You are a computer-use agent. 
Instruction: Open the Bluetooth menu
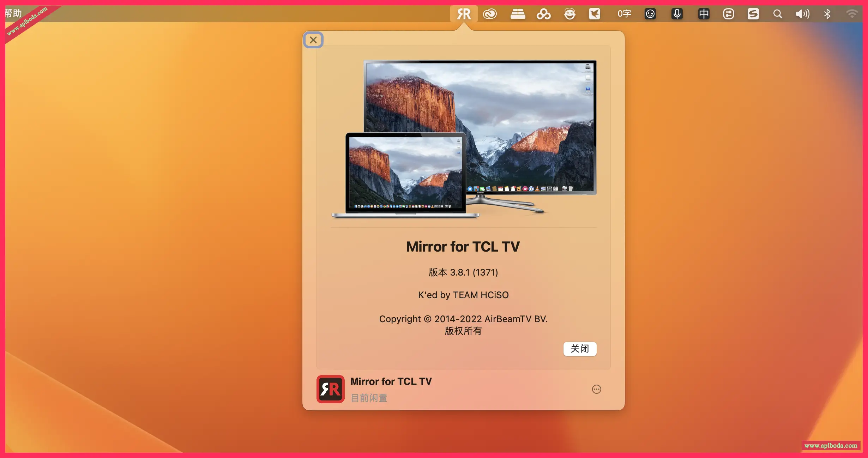click(827, 14)
